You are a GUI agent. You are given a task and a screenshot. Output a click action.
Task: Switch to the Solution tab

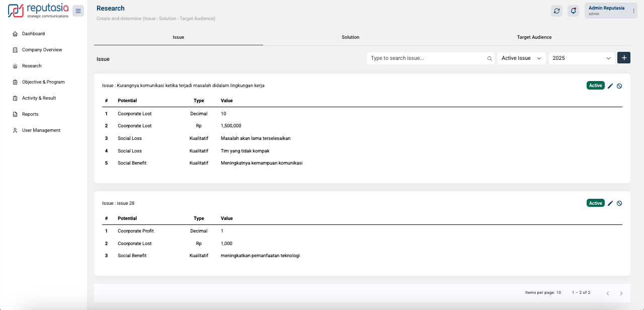coord(350,37)
